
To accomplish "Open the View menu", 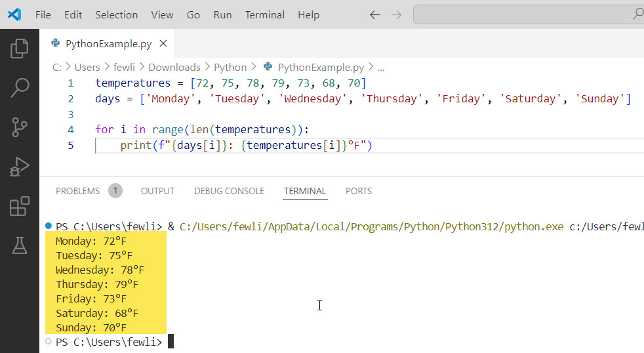I will click(x=162, y=15).
